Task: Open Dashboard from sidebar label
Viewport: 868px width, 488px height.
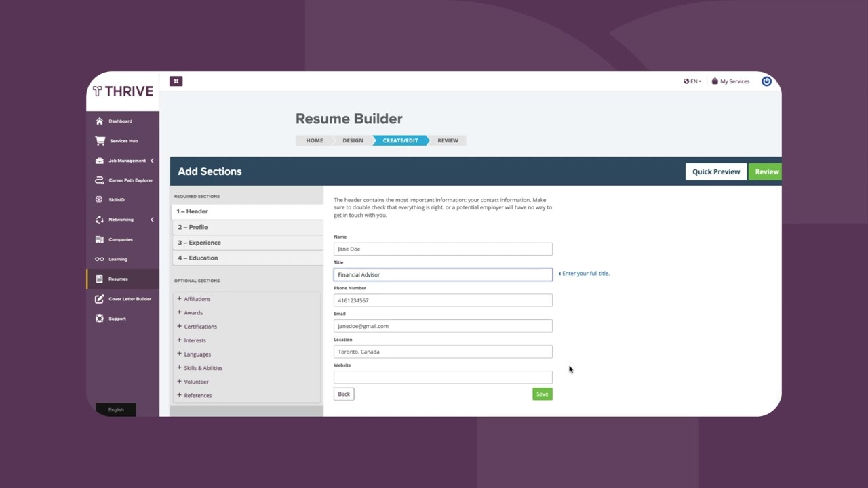Action: point(120,121)
